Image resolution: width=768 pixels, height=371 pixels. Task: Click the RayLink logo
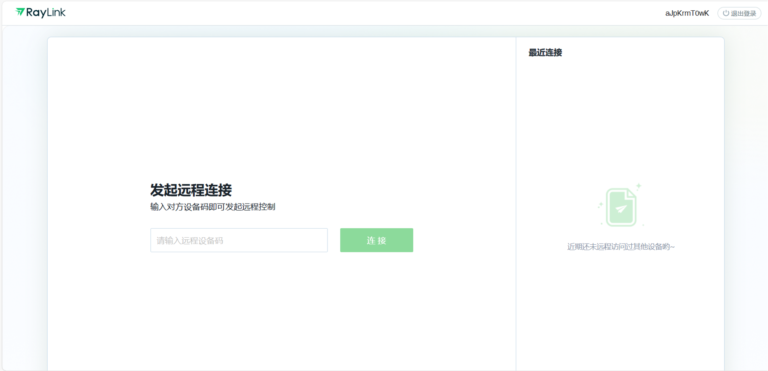(x=40, y=12)
